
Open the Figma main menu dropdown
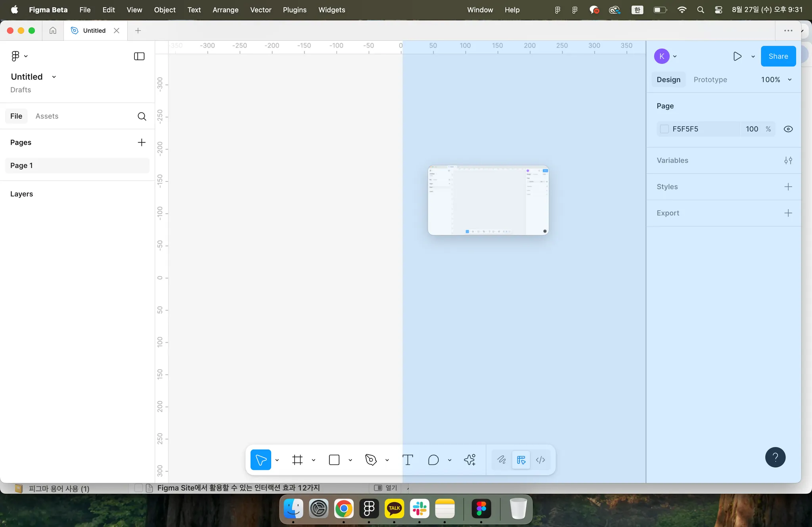click(19, 56)
